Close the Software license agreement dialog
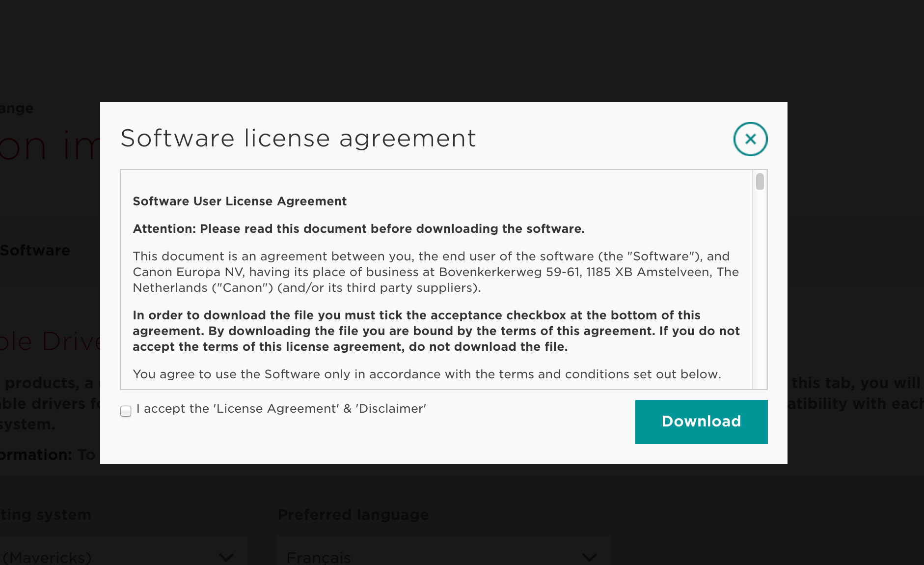924x565 pixels. point(750,139)
